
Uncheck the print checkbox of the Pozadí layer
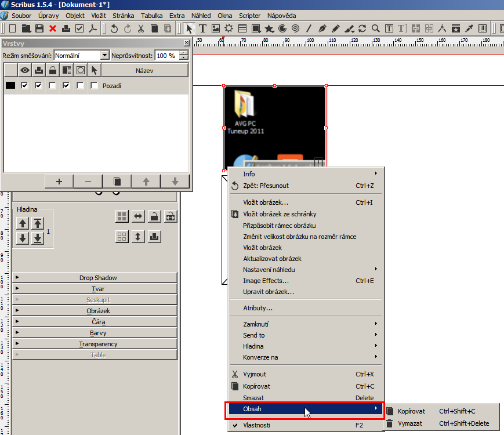coord(39,86)
